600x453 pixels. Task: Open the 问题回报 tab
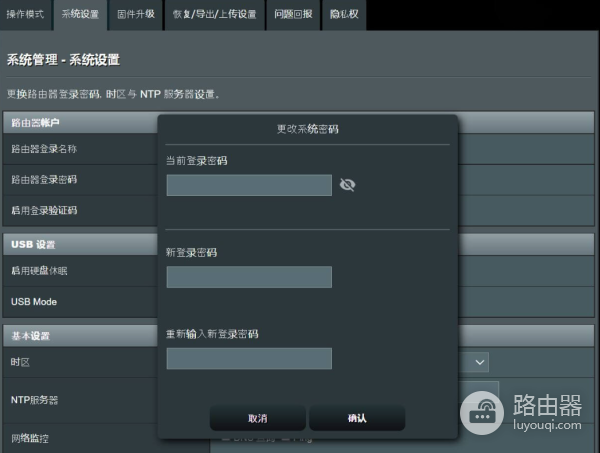coord(292,14)
